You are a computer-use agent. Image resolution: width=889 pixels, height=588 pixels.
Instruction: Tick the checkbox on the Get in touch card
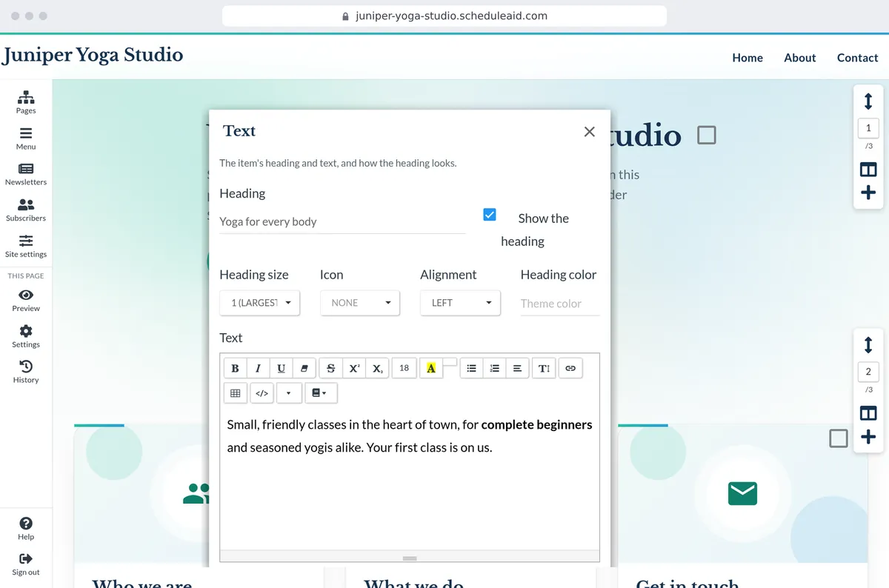[839, 438]
